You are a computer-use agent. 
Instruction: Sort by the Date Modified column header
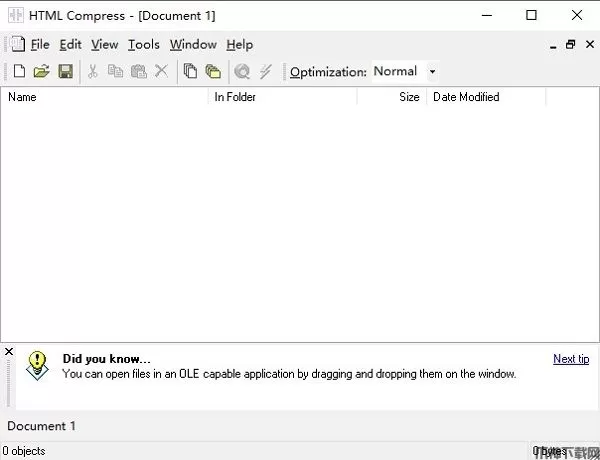[x=486, y=97]
